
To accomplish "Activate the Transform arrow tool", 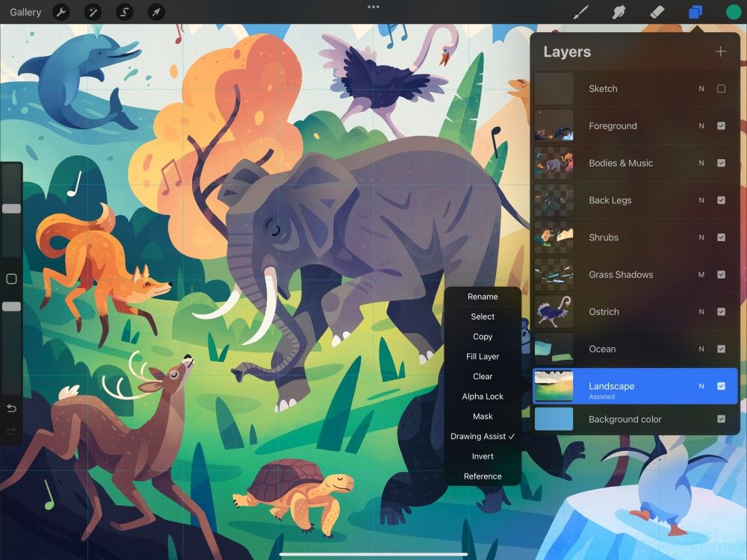I will (155, 12).
